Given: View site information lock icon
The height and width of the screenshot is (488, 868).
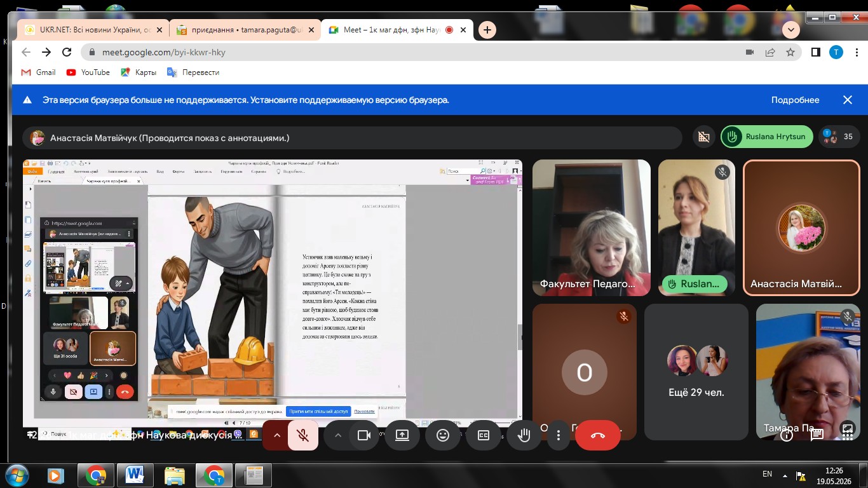Looking at the screenshot, I should [x=93, y=52].
